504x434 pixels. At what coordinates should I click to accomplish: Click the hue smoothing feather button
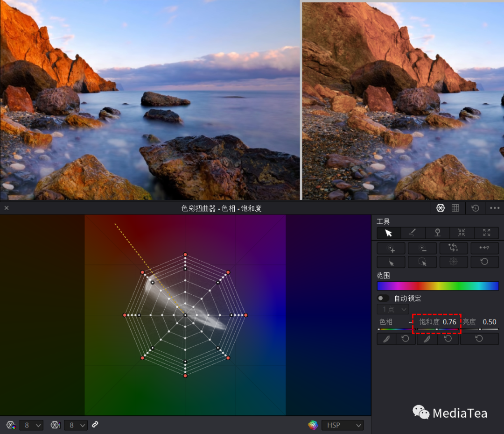386,339
